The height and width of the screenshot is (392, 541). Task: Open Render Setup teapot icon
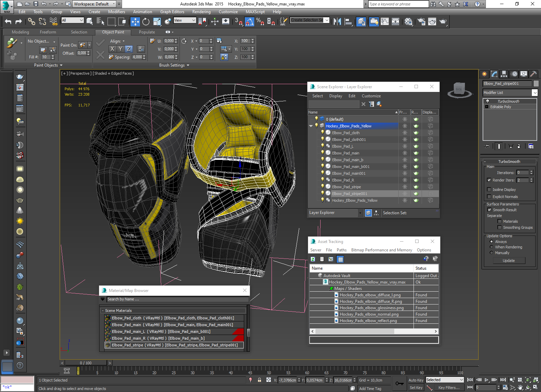tap(421, 22)
